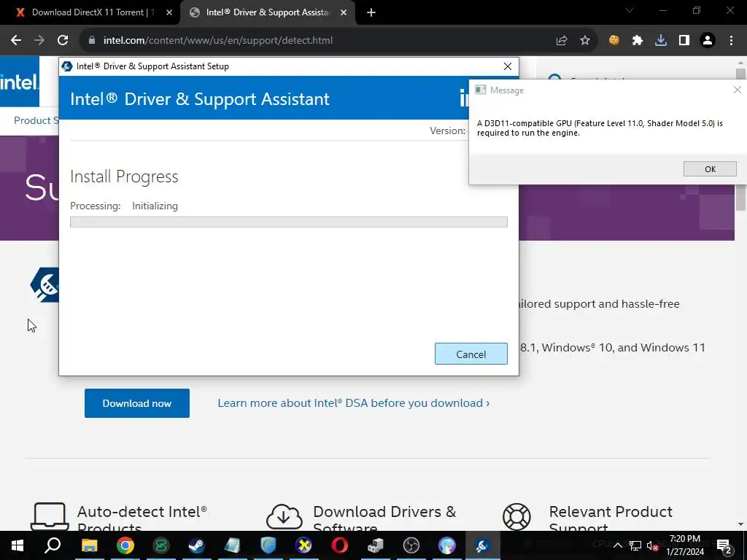Click the Intel logo on webpage
The image size is (747, 560).
pos(20,82)
